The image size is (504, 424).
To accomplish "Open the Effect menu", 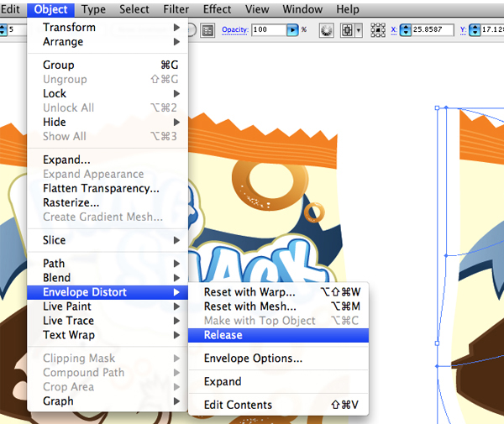I will click(x=217, y=9).
